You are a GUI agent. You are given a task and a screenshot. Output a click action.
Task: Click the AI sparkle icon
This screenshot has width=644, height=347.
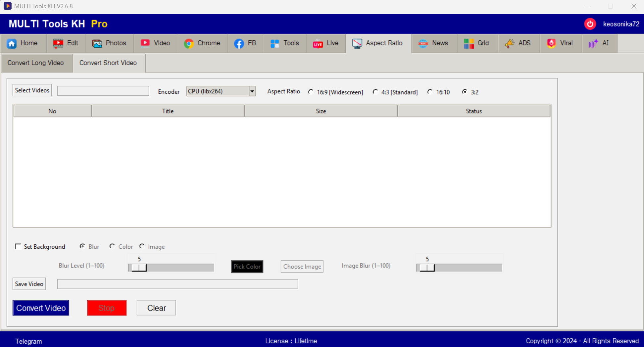[x=593, y=43]
